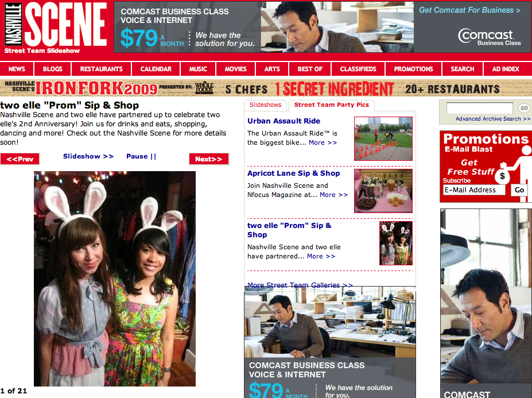The height and width of the screenshot is (398, 532).
Task: Open the NEWS menu item
Action: (x=17, y=69)
